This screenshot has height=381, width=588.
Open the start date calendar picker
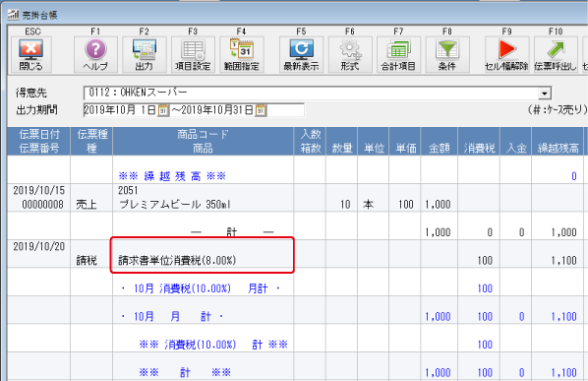[163, 110]
